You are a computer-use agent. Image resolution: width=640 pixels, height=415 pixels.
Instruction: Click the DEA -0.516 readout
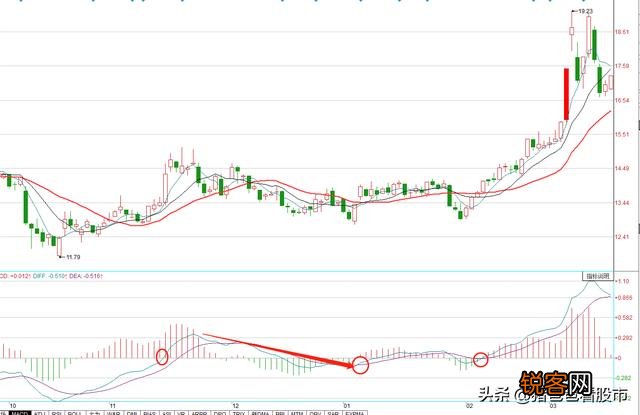click(x=86, y=276)
